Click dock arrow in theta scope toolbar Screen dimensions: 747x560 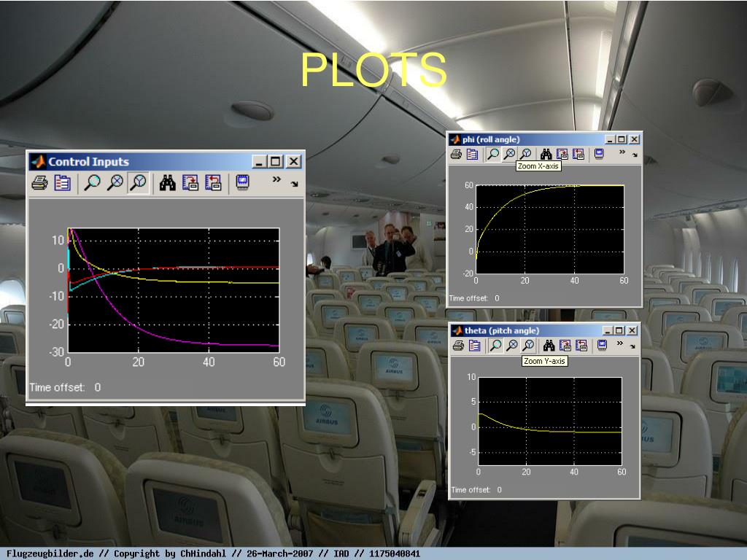633,346
